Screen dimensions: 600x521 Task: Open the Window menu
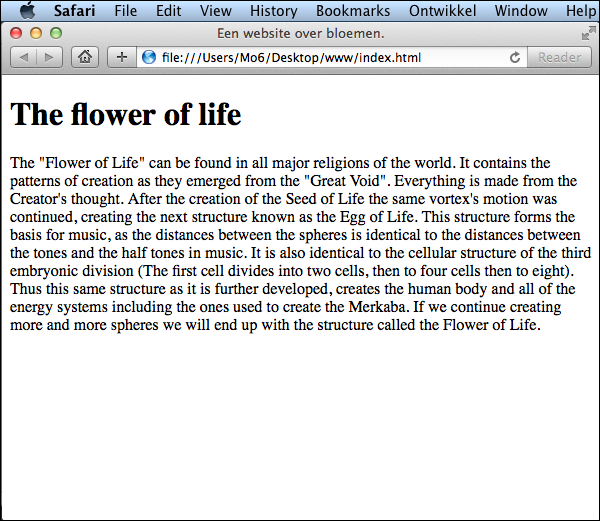(x=521, y=11)
